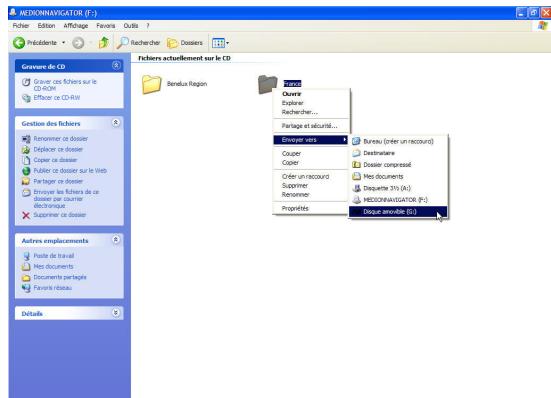Click the green Précédente back arrow
Viewport: 551px width, 398px height.
(x=19, y=43)
